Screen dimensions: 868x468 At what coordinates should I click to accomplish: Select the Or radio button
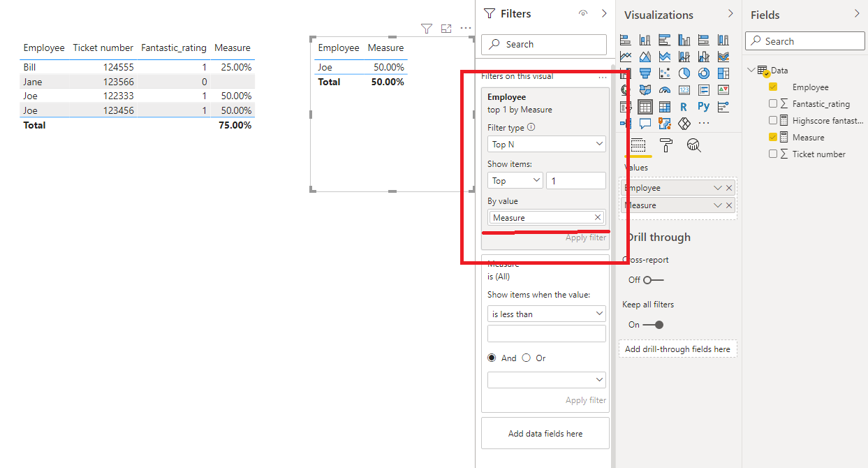tap(527, 358)
